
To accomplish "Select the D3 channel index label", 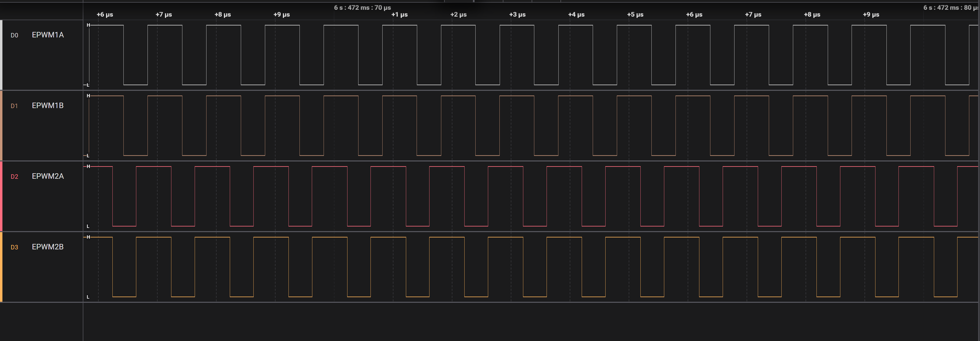I will pos(14,248).
